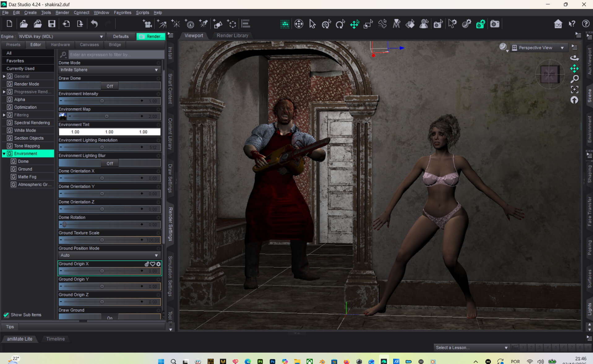Select the Translate tool icon
593x364 pixels.
pyautogui.click(x=355, y=24)
